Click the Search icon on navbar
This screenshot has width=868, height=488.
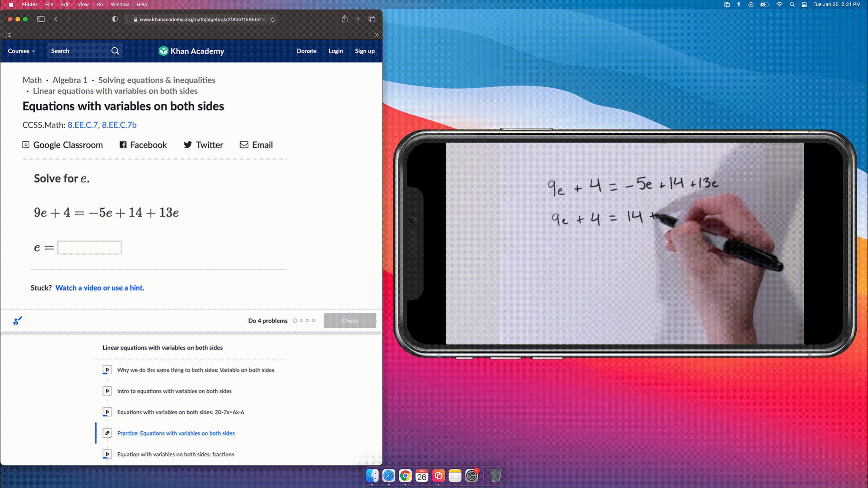115,51
